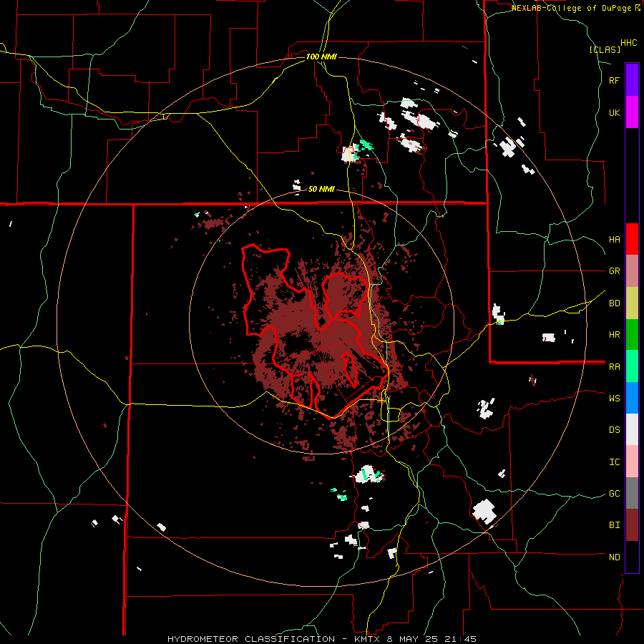Click the RF legend label

coord(614,80)
